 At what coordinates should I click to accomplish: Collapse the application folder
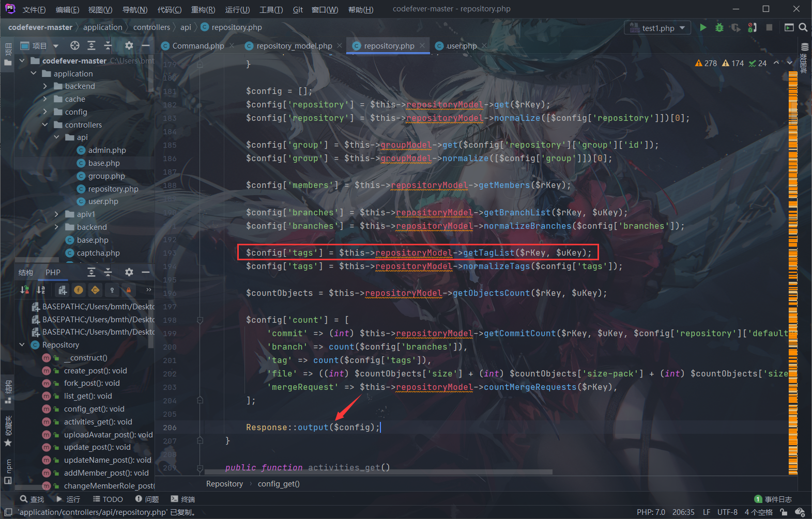point(34,73)
